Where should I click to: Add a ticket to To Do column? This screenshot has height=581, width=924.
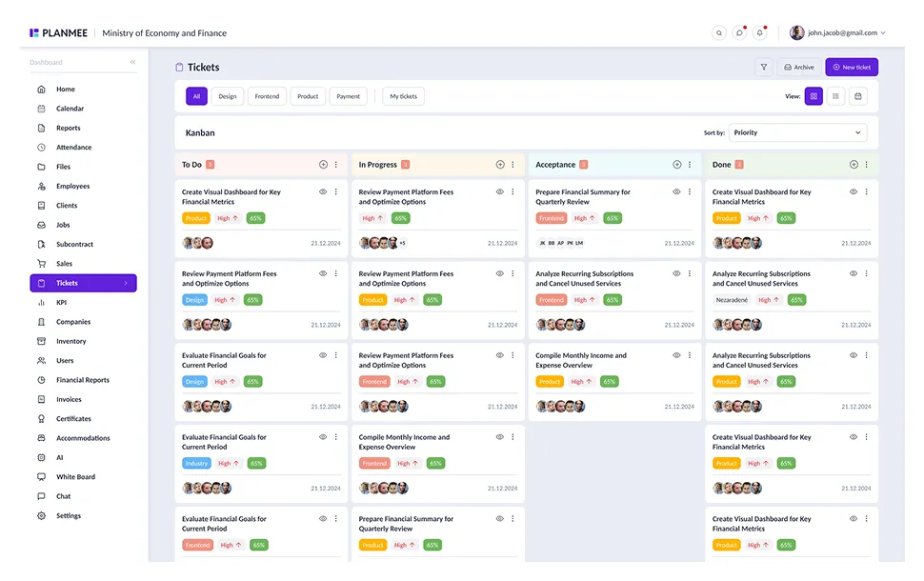(323, 165)
